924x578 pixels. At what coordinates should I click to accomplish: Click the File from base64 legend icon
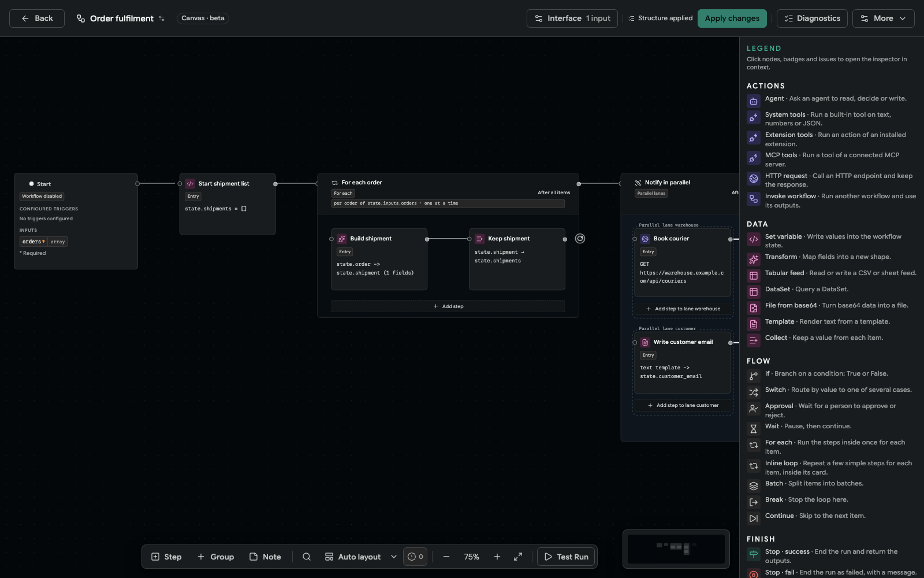coord(754,308)
